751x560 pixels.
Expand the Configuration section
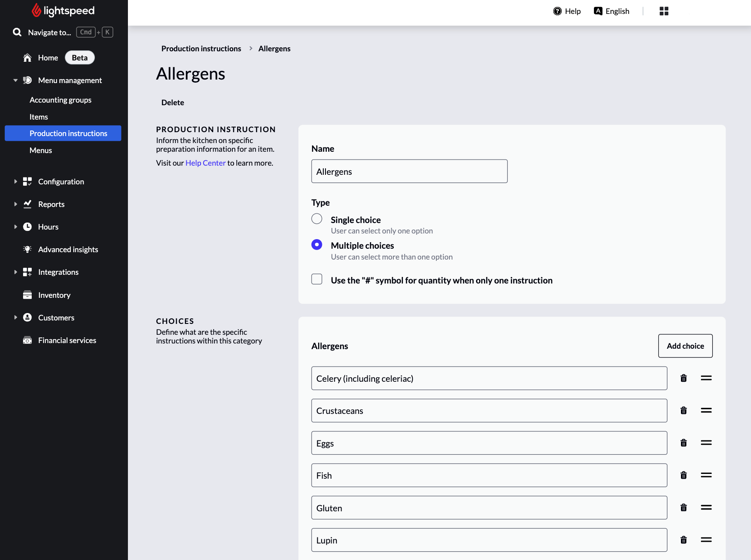(x=15, y=181)
